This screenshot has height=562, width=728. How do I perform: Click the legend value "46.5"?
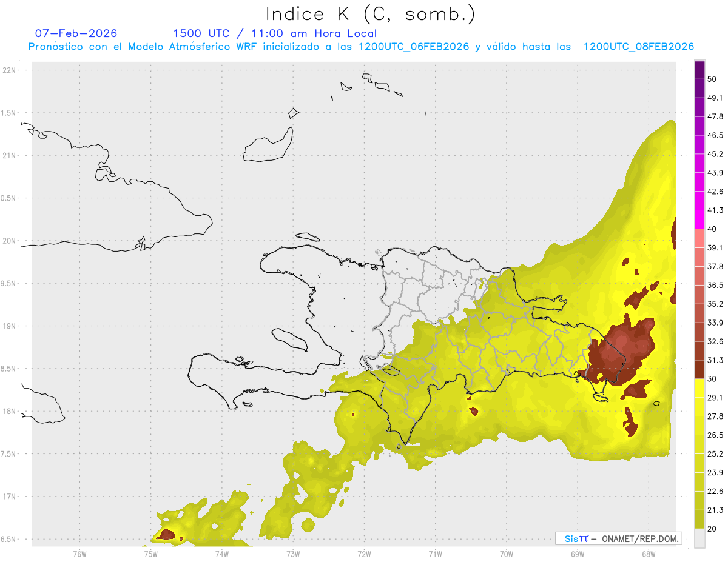click(x=715, y=135)
